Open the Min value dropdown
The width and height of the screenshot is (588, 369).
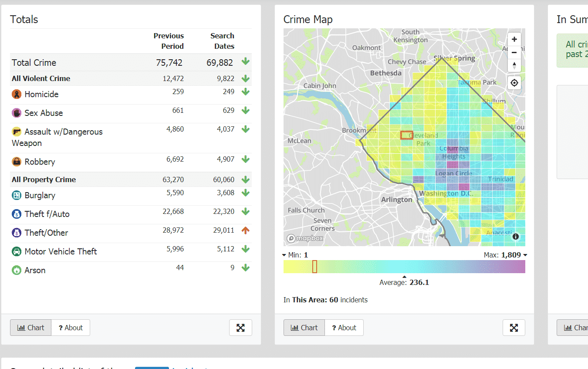[284, 255]
